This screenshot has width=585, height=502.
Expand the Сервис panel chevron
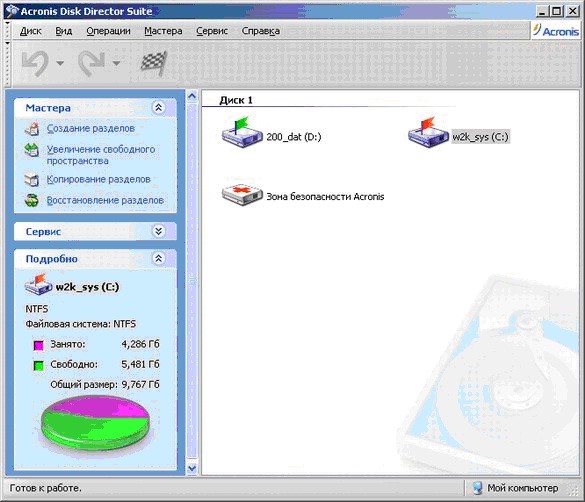click(x=159, y=231)
